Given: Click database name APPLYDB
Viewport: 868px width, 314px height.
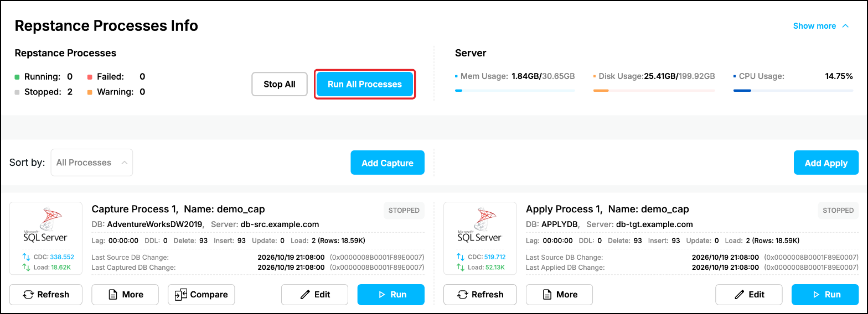Looking at the screenshot, I should pos(560,224).
